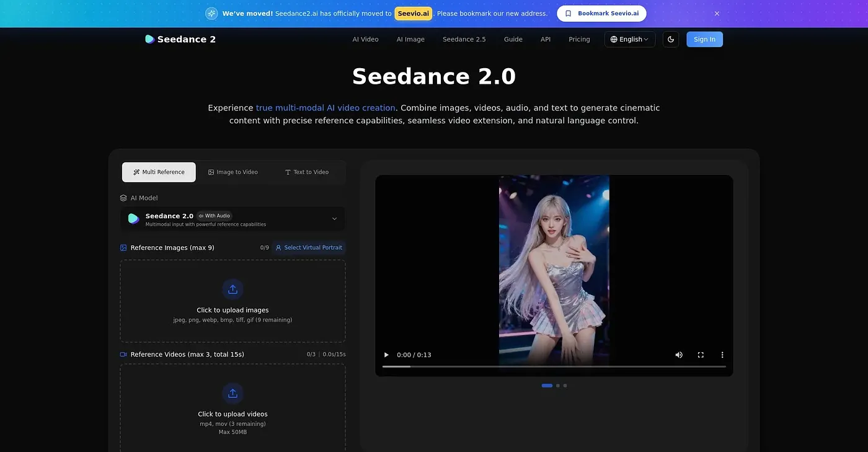Go to the Pricing page

579,39
